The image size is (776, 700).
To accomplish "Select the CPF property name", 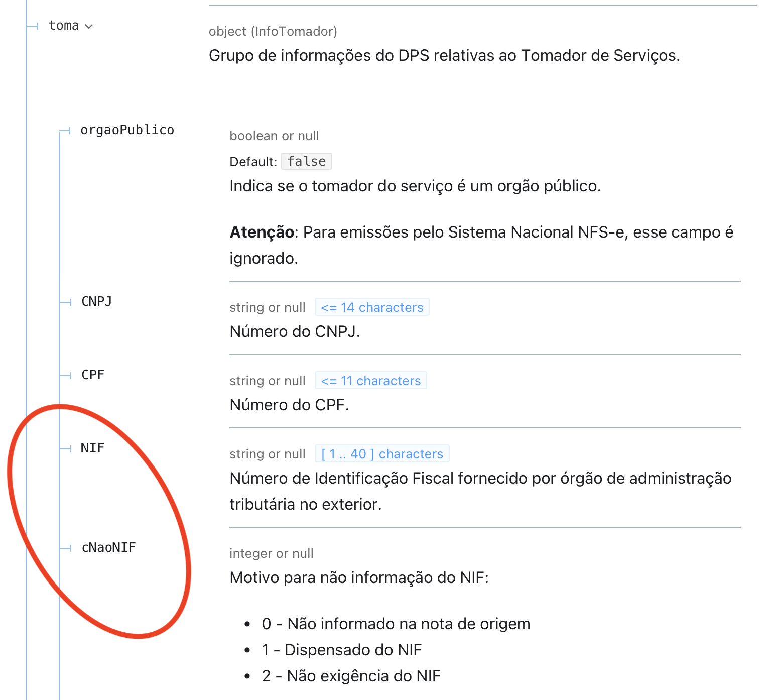I will click(x=93, y=375).
